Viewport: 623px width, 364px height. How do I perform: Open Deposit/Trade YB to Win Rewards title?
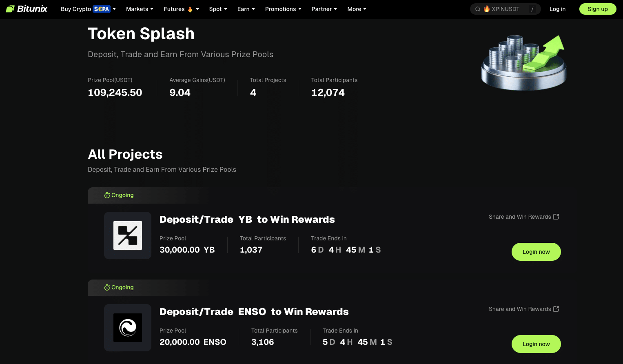point(247,220)
